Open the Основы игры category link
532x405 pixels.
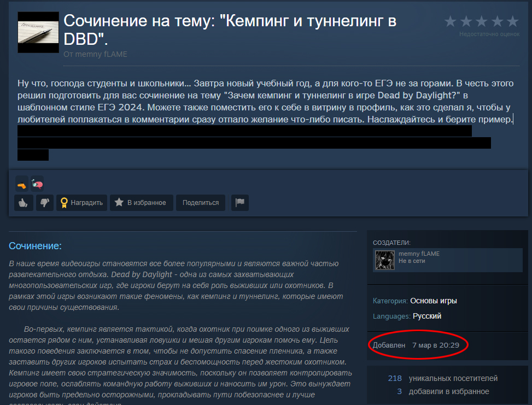pos(433,301)
